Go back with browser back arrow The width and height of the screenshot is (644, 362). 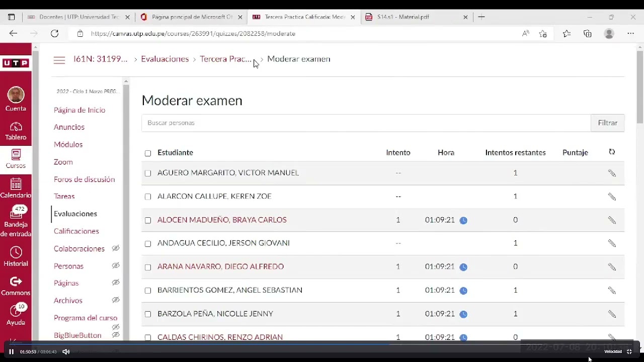tap(13, 34)
